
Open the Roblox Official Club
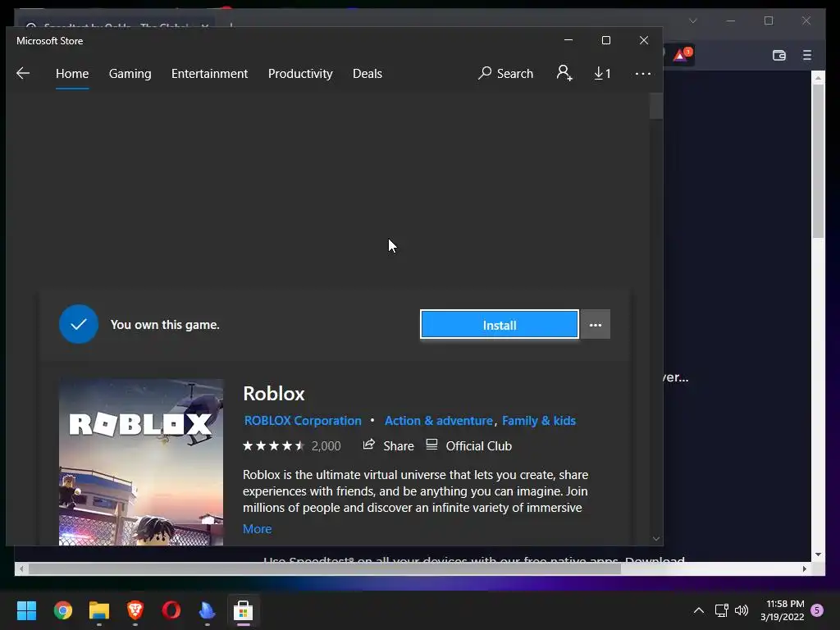(x=468, y=445)
